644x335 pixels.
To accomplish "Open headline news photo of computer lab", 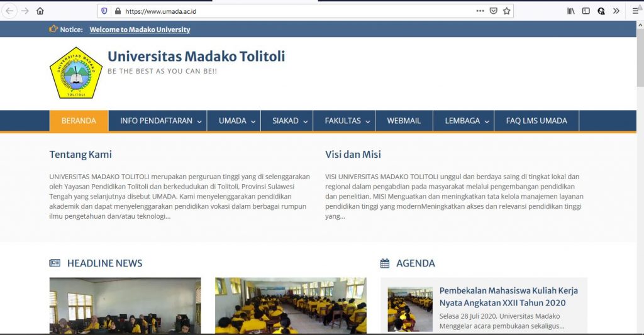I will [x=125, y=305].
